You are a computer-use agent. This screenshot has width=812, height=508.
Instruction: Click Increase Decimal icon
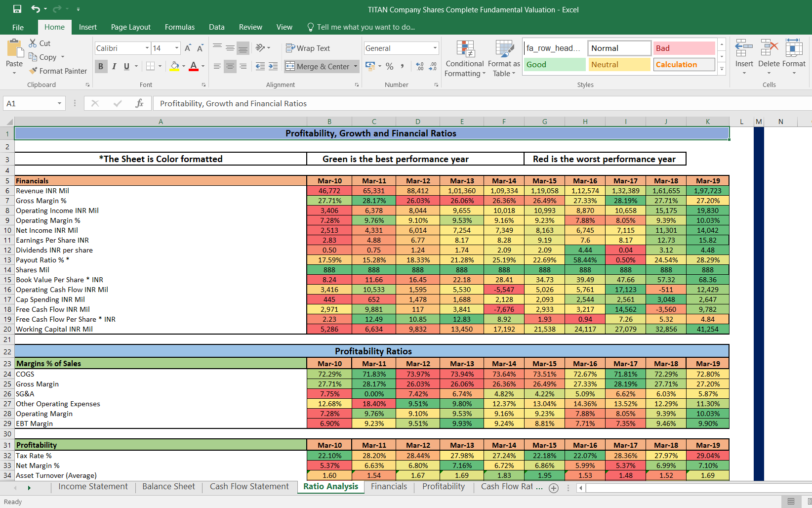pyautogui.click(x=420, y=66)
